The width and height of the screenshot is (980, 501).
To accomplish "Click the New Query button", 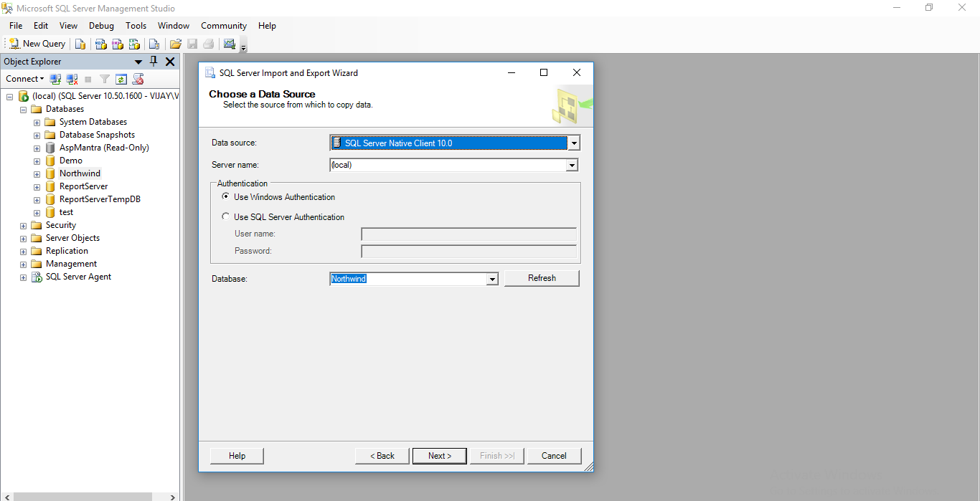I will point(36,44).
